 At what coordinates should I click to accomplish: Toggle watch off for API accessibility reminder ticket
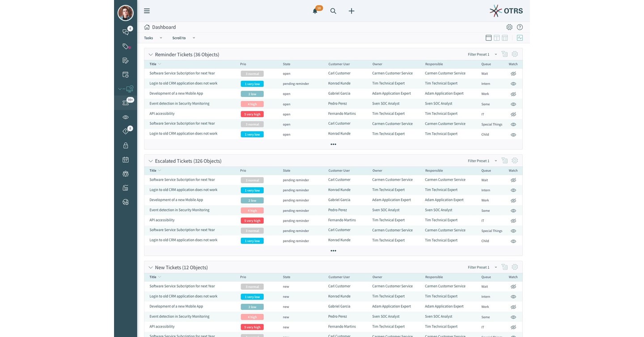[x=513, y=114]
